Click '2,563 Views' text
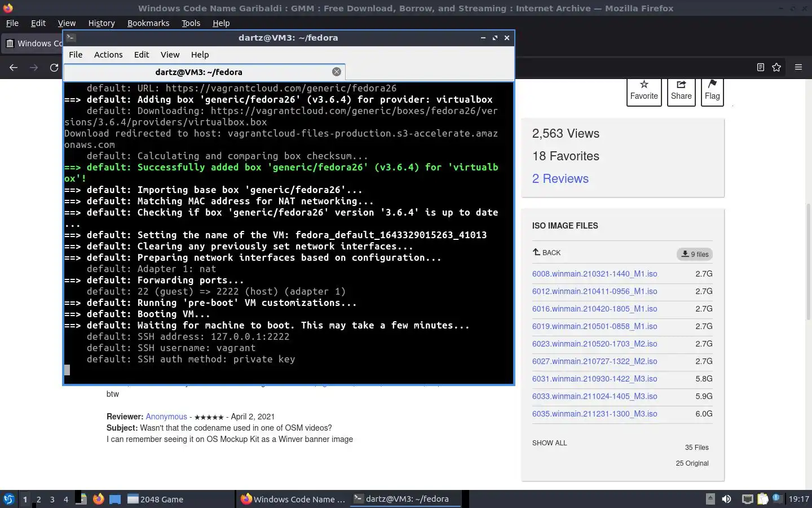Image resolution: width=812 pixels, height=508 pixels. click(566, 134)
